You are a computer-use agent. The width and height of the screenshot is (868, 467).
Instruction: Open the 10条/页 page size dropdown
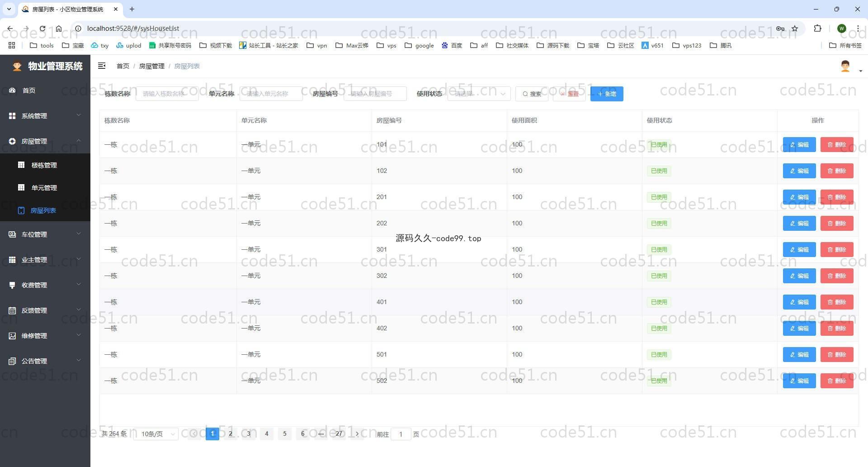click(156, 434)
